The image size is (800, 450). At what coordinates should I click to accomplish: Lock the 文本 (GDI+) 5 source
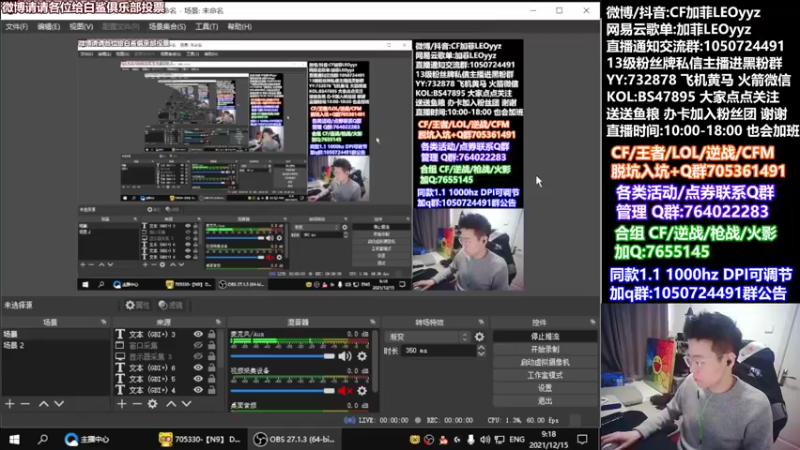pos(211,379)
